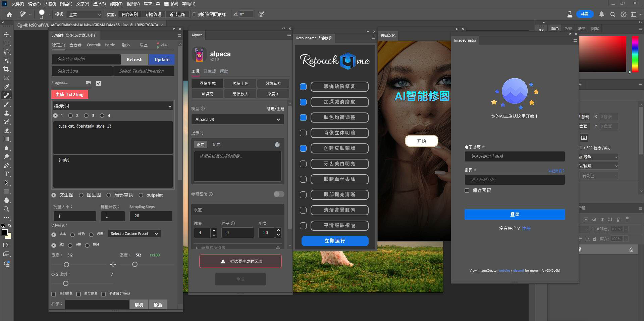Open Alpaca panel hamburger menu
The width and height of the screenshot is (644, 321).
tap(289, 35)
